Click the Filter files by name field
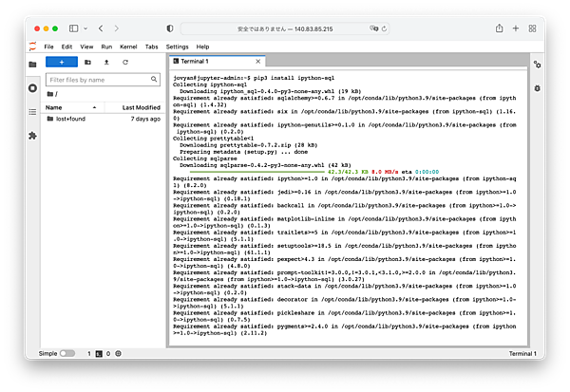Image resolution: width=570 pixels, height=392 pixels. [104, 80]
